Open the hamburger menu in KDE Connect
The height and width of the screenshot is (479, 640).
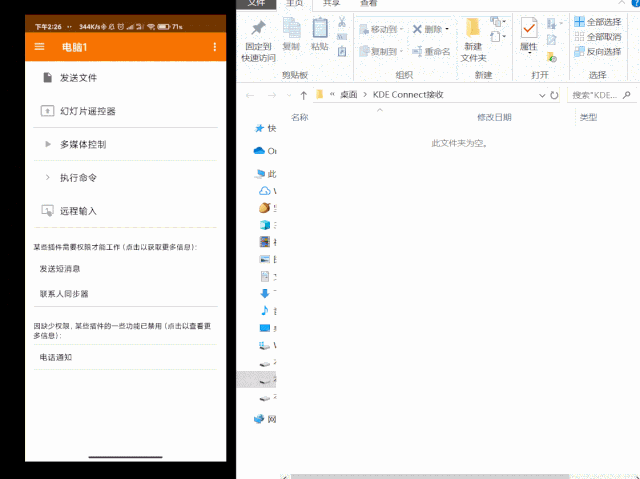(39, 47)
